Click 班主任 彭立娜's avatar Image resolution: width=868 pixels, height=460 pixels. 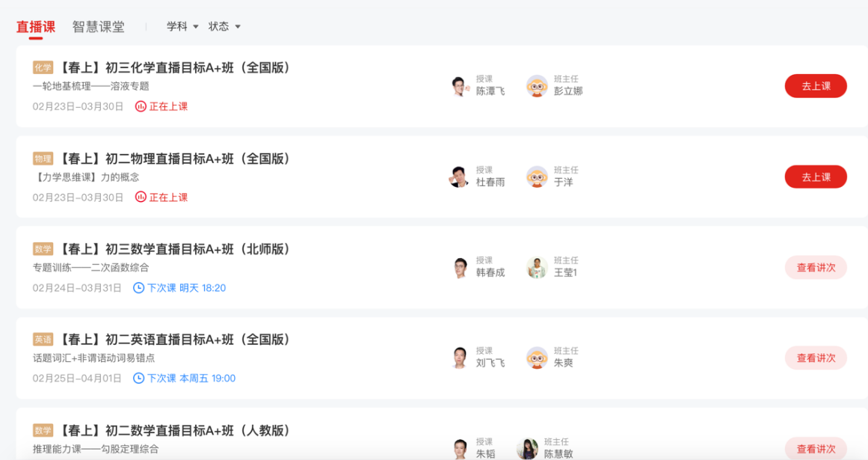(x=537, y=85)
